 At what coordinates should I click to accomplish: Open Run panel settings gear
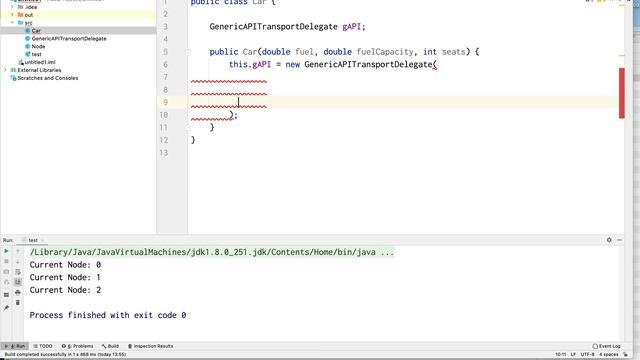[609, 240]
